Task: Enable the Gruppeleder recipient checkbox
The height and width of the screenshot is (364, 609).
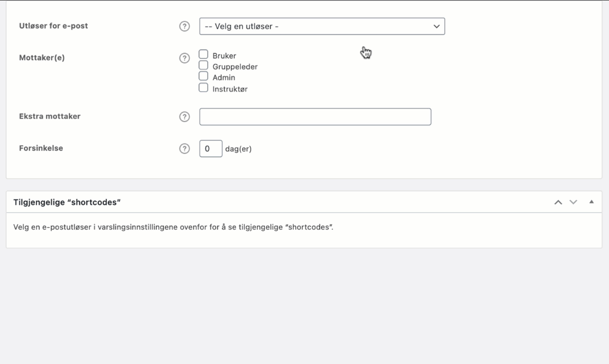Action: pyautogui.click(x=203, y=66)
